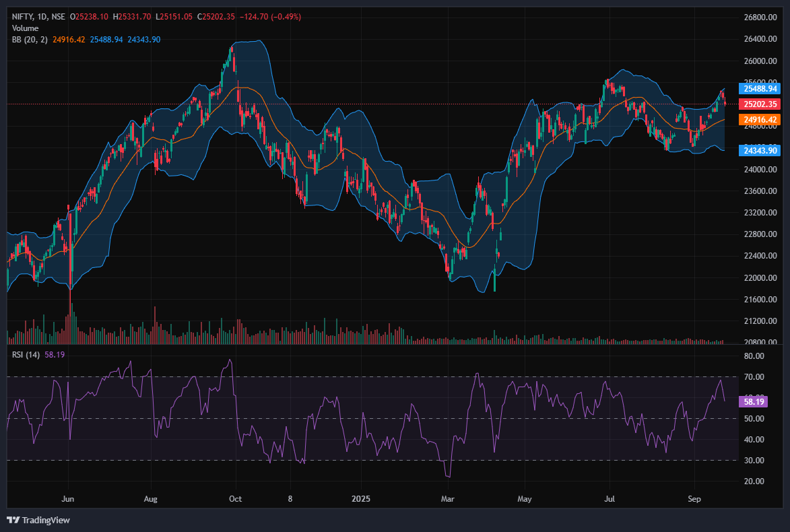The image size is (790, 532).
Task: Click the 26000.00 price scale tick
Action: tap(760, 61)
